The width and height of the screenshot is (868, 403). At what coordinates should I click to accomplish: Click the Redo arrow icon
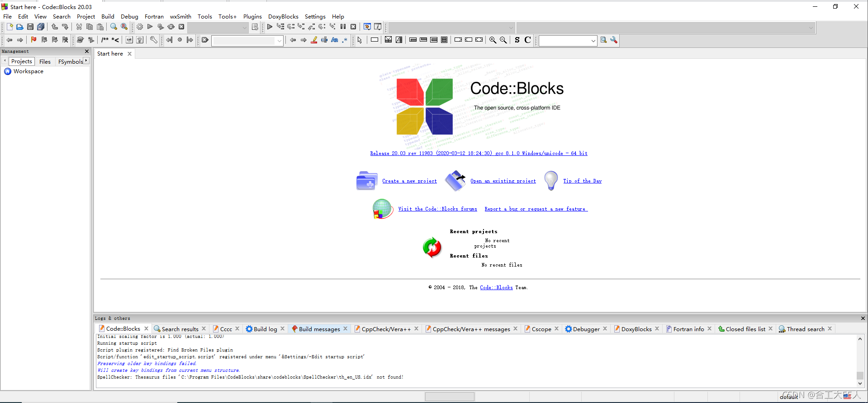[x=65, y=27]
